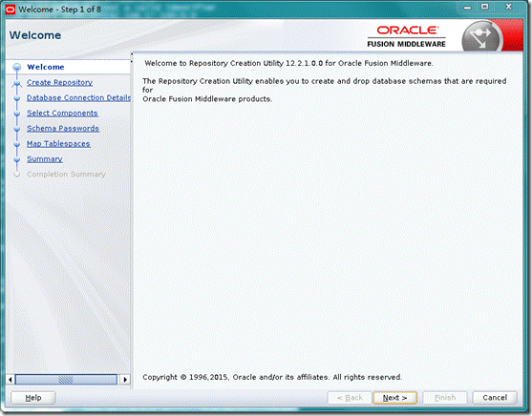Minimize the installer window
This screenshot has height=416, width=532.
[468, 8]
